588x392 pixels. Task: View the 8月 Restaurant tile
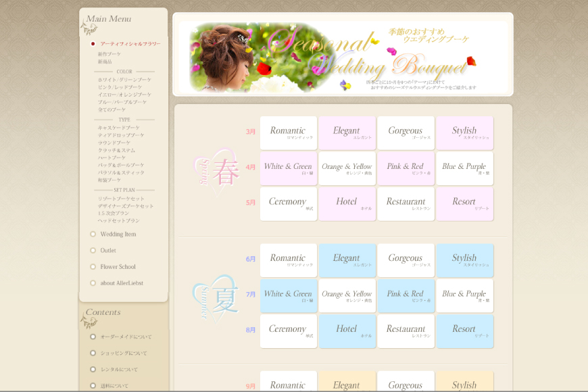click(x=406, y=331)
